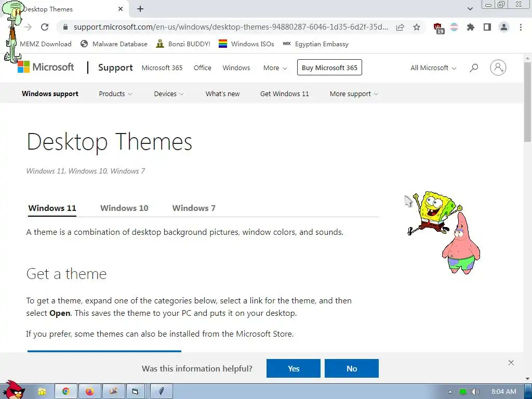This screenshot has height=399, width=532.
Task: Click the share page icon
Action: pyautogui.click(x=400, y=27)
